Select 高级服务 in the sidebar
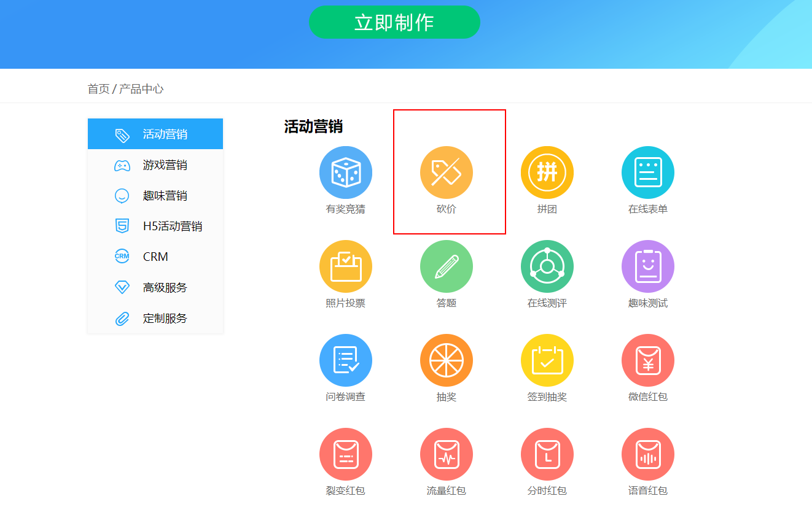Image resolution: width=812 pixels, height=515 pixels. [x=155, y=287]
